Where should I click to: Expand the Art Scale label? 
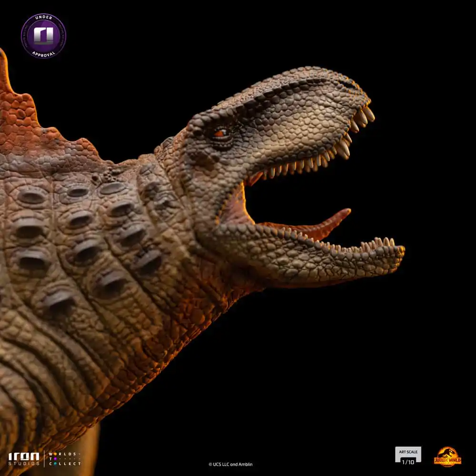coord(408,452)
